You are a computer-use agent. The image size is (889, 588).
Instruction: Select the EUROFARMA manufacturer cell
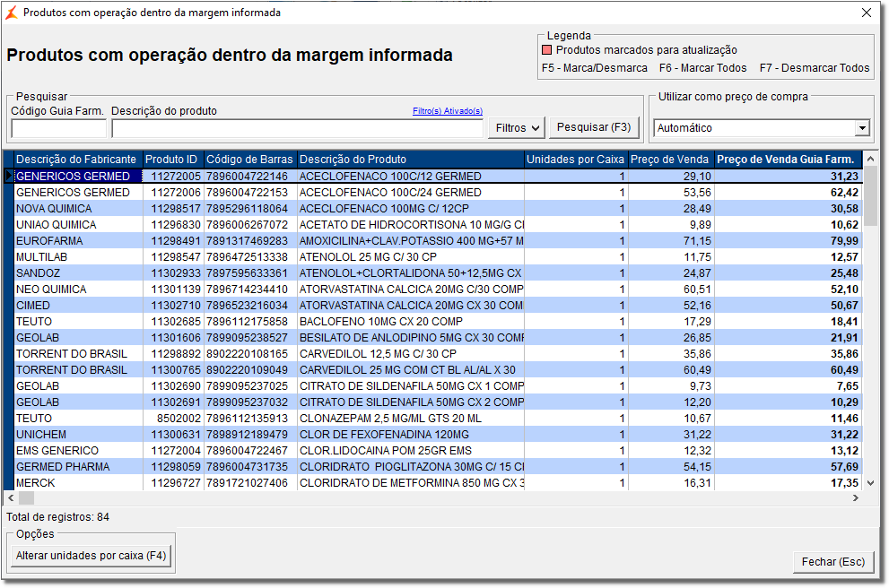click(x=78, y=241)
